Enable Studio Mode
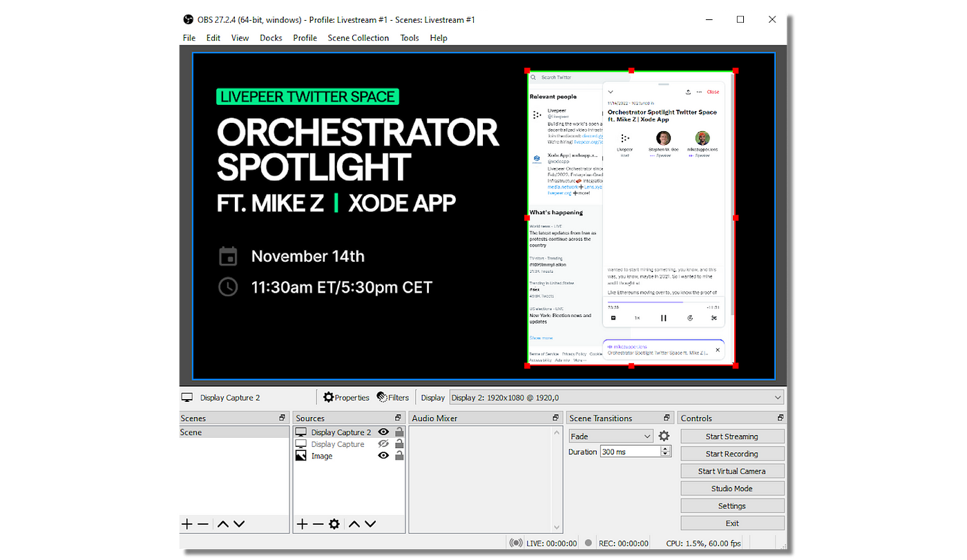967x560 pixels. click(x=732, y=488)
